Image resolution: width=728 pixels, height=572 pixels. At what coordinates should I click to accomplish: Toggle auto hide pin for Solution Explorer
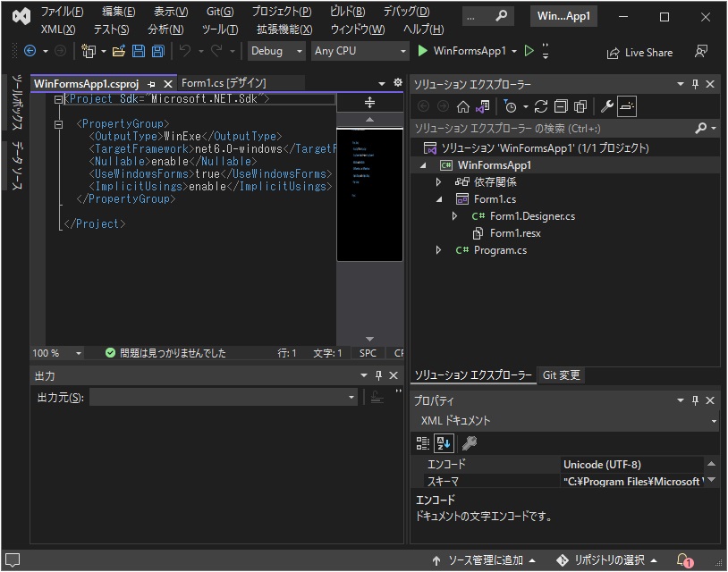click(695, 84)
